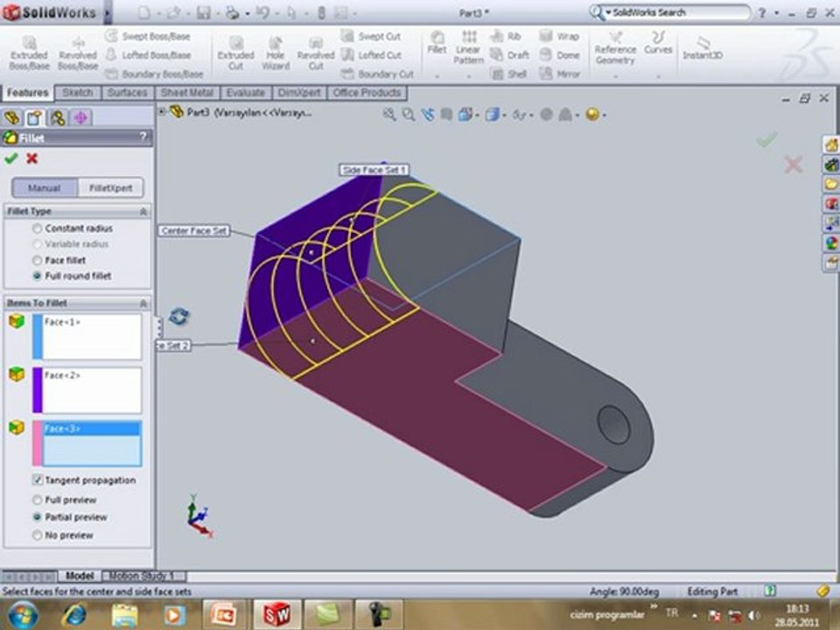Click the Face<3> side face set box
Image resolution: width=840 pixels, height=630 pixels.
click(x=92, y=444)
